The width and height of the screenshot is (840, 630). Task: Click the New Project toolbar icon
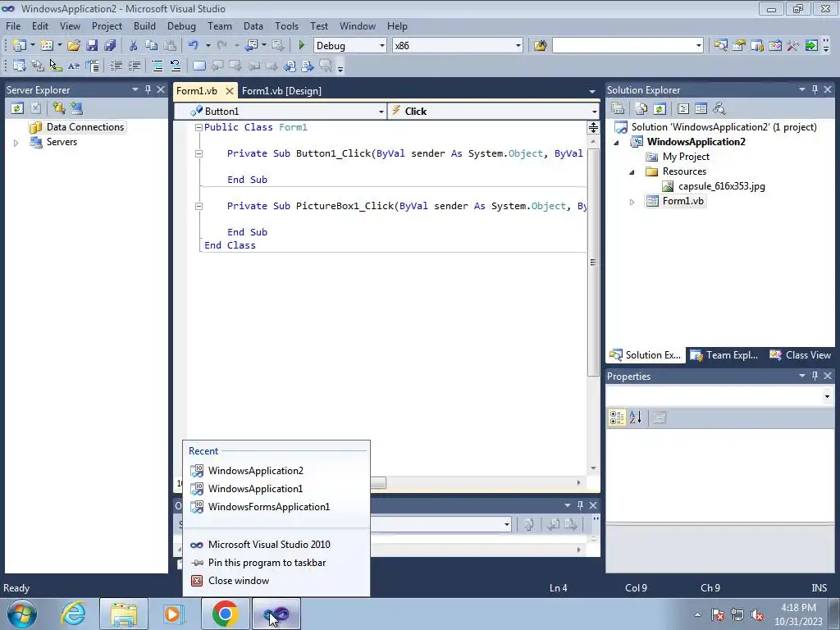click(20, 46)
